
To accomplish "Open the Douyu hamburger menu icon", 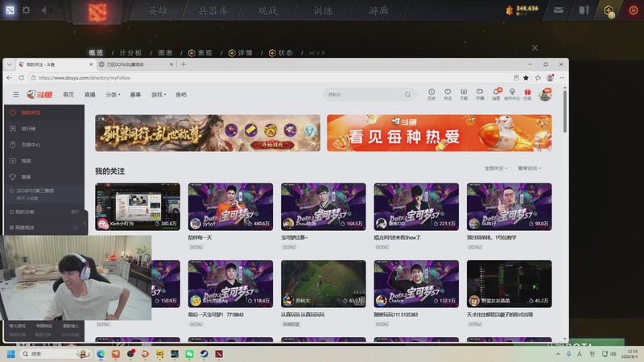I will coord(15,95).
